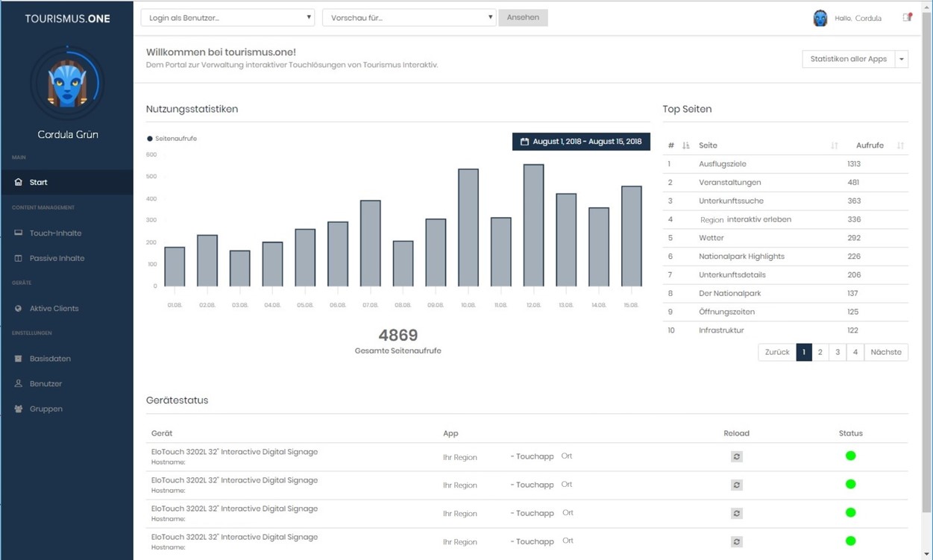
Task: Click reload icon for last EloTouch device
Action: (x=736, y=542)
